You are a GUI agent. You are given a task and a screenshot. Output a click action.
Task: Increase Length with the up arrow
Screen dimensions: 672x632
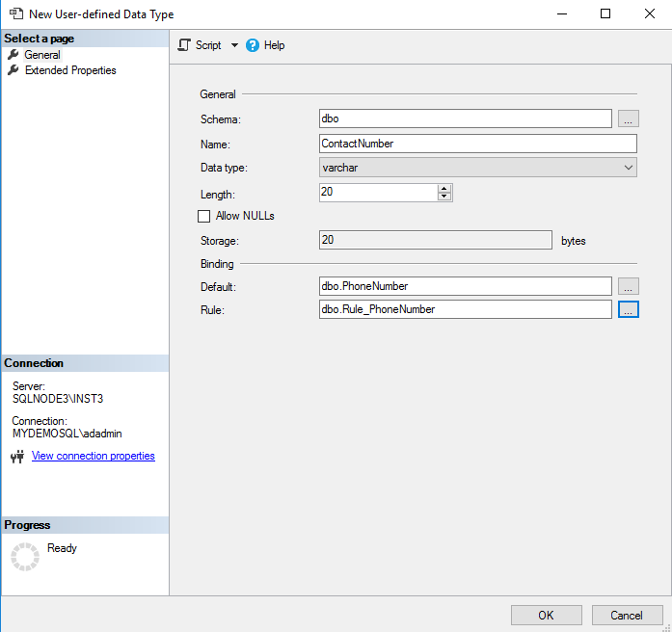coord(444,188)
